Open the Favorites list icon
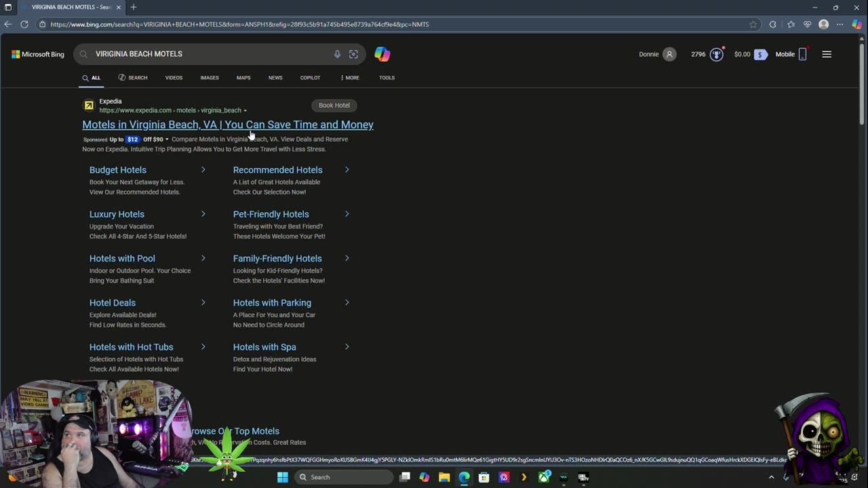 pos(791,24)
